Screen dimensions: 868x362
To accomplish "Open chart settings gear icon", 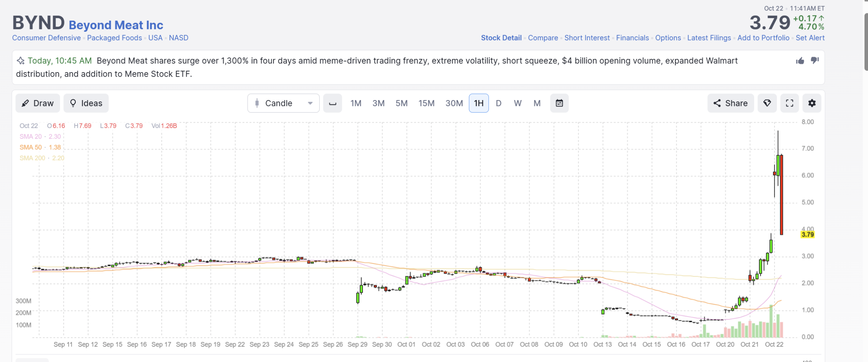I will [x=812, y=103].
